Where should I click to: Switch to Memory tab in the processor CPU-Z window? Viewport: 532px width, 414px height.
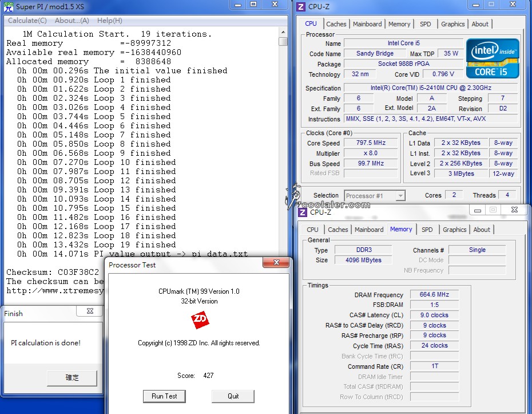pyautogui.click(x=399, y=24)
